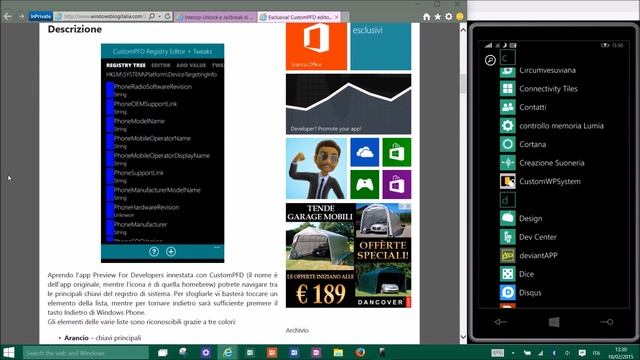Open PowerPoint from the taskbar

pos(272,353)
